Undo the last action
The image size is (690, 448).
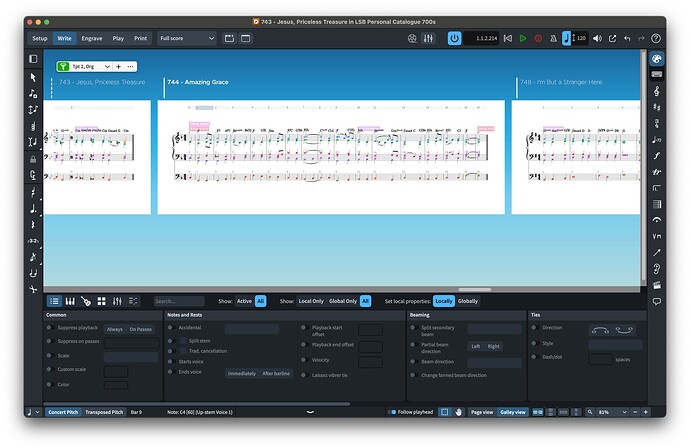tap(627, 39)
